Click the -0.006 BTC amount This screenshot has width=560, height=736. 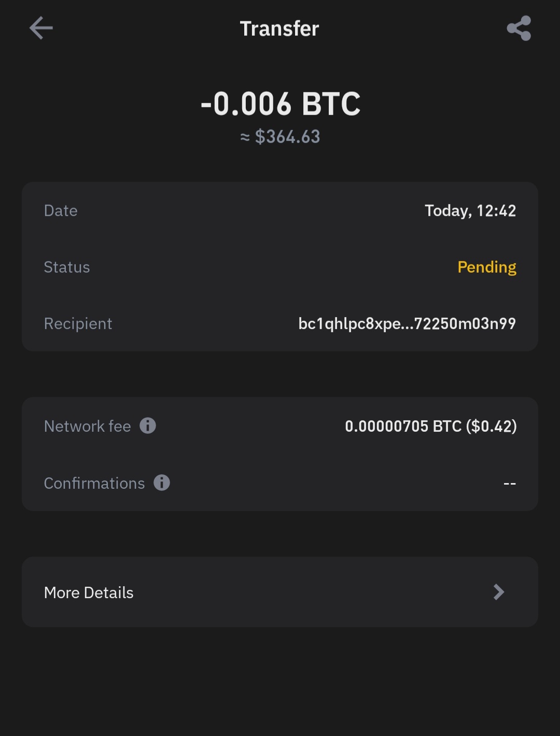pyautogui.click(x=280, y=104)
